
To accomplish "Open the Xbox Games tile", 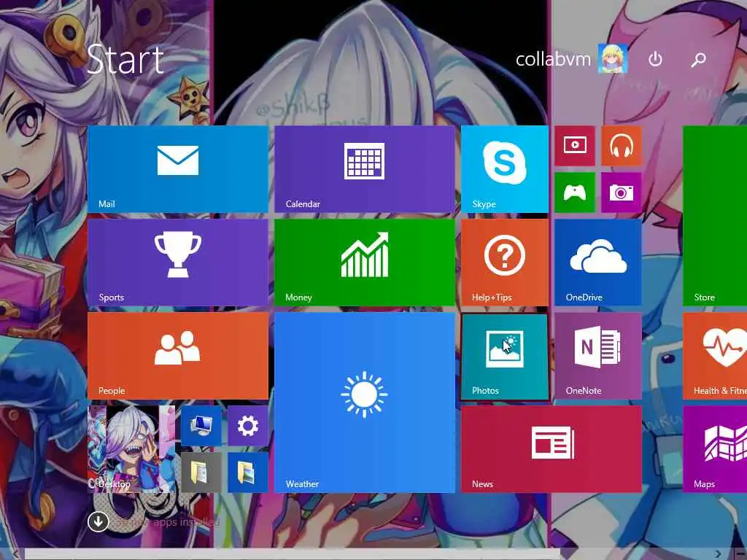I will coord(575,192).
